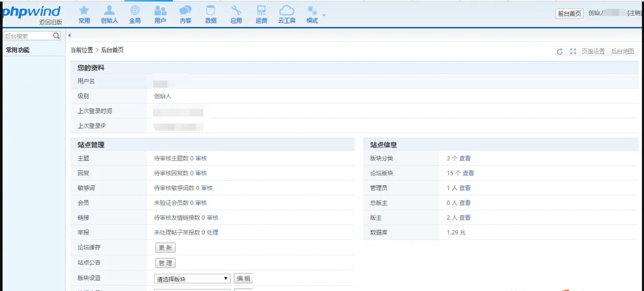Click 返回旧版 link
This screenshot has height=291, width=644.
pyautogui.click(x=51, y=22)
